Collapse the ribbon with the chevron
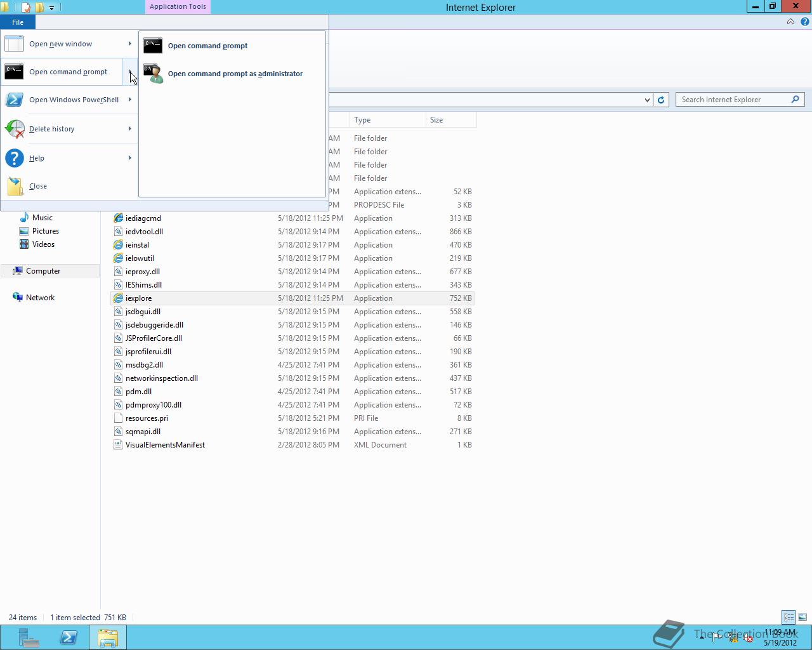Screen dimensions: 812x650 point(790,22)
